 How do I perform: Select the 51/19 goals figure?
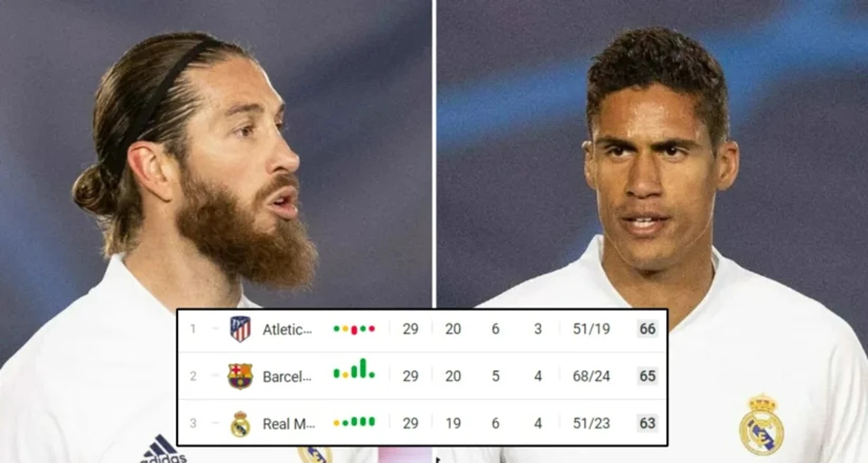point(591,329)
